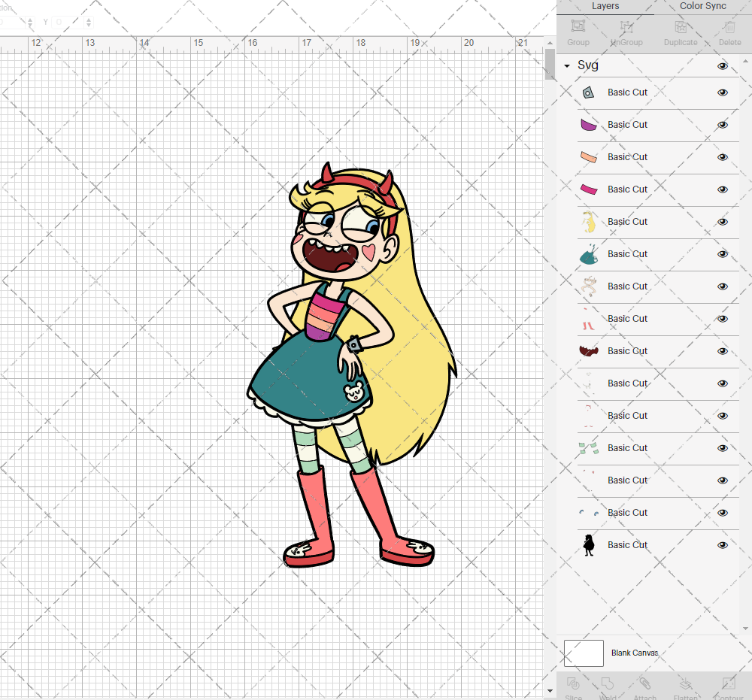This screenshot has height=700, width=752.
Task: Click the Weld tool icon
Action: click(608, 683)
